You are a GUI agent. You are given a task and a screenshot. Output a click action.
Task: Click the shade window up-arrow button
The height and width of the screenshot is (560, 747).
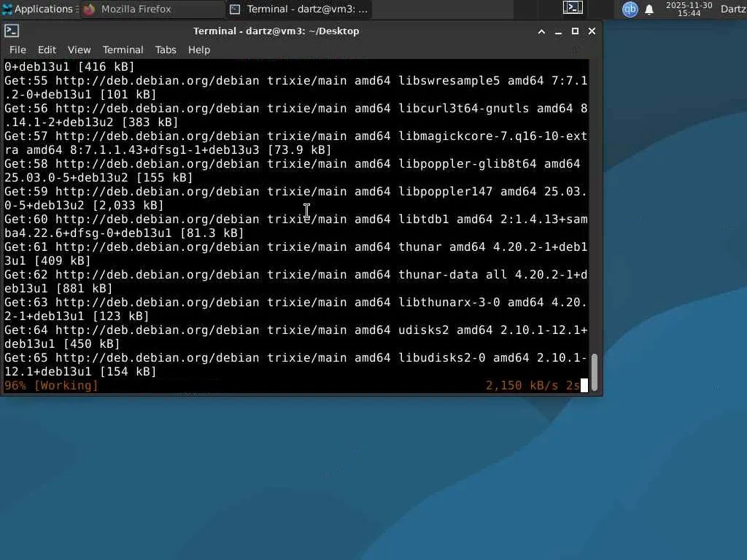pos(541,31)
